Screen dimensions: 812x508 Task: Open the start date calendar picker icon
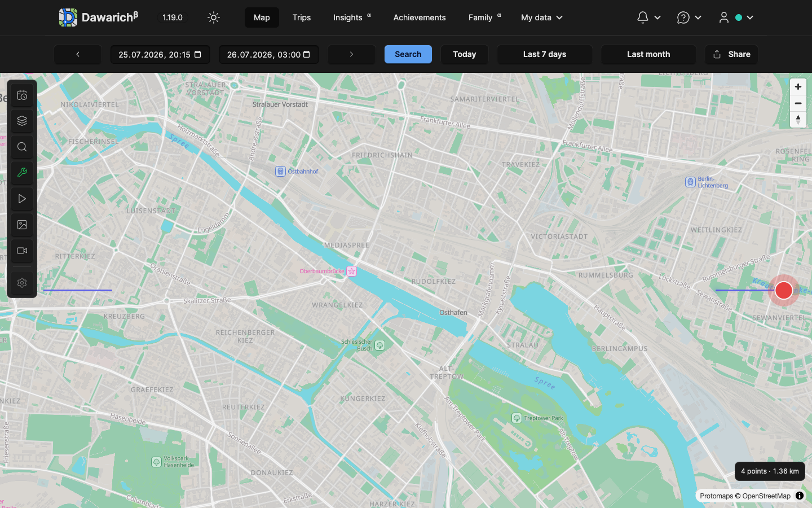[x=198, y=54]
